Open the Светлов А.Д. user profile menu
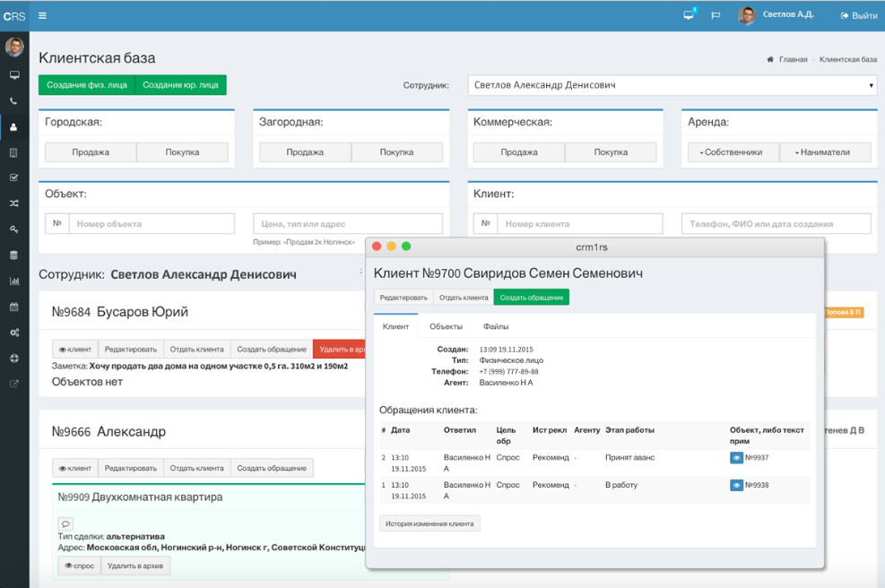Screen dimensions: 885x588 (777, 15)
